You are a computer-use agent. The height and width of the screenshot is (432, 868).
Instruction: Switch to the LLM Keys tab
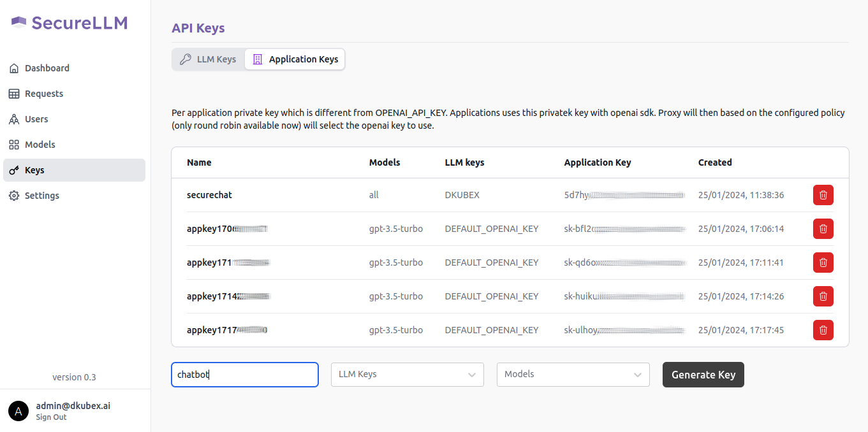(209, 59)
